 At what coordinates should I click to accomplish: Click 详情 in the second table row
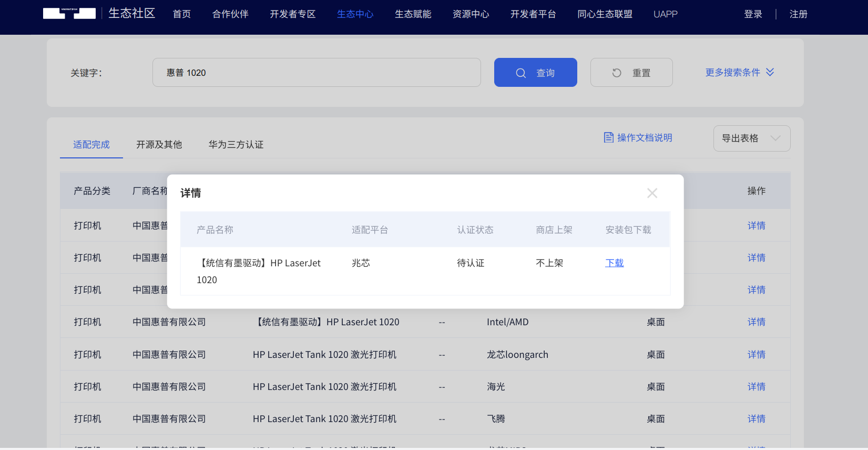tap(757, 258)
